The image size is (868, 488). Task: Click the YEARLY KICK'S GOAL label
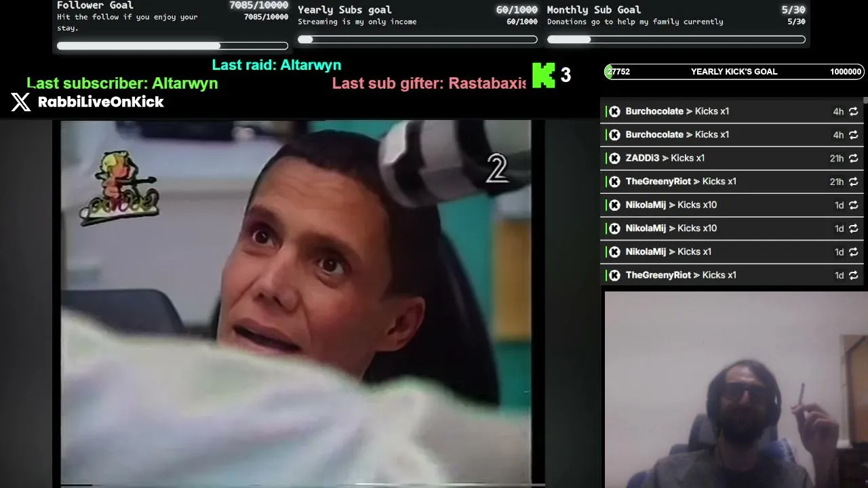(734, 72)
